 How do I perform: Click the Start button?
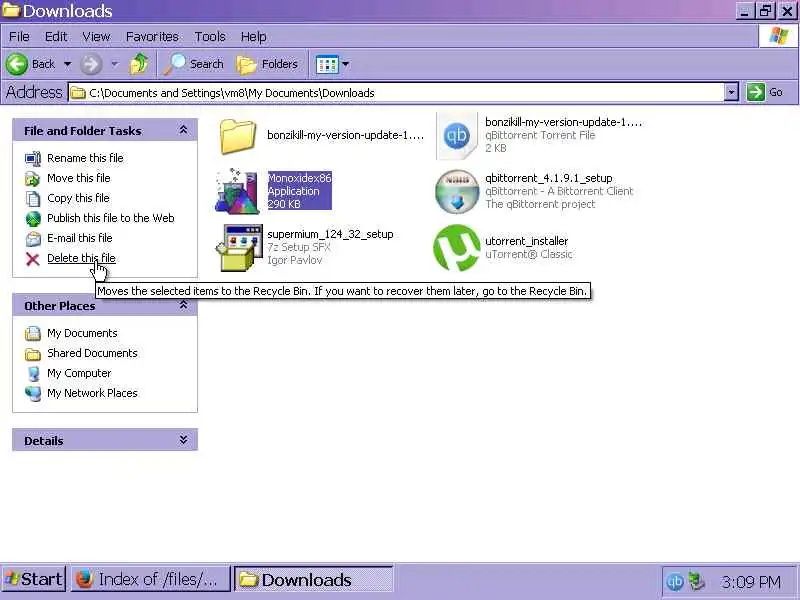pos(34,579)
